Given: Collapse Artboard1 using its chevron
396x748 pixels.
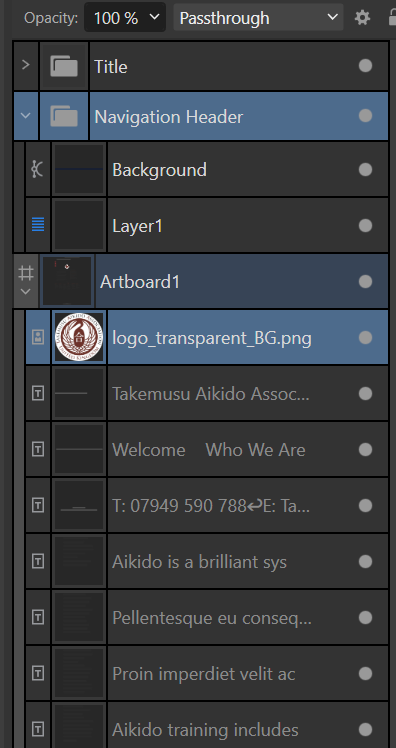Looking at the screenshot, I should tap(26, 291).
